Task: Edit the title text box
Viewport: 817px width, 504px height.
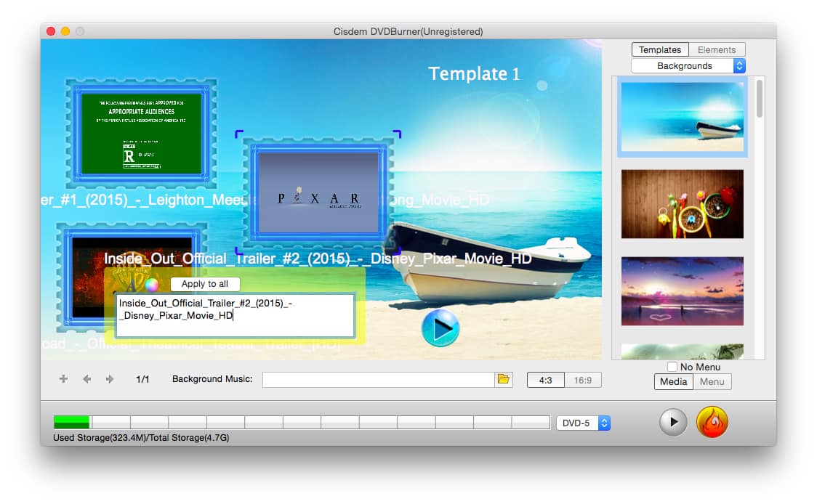Action: point(235,316)
